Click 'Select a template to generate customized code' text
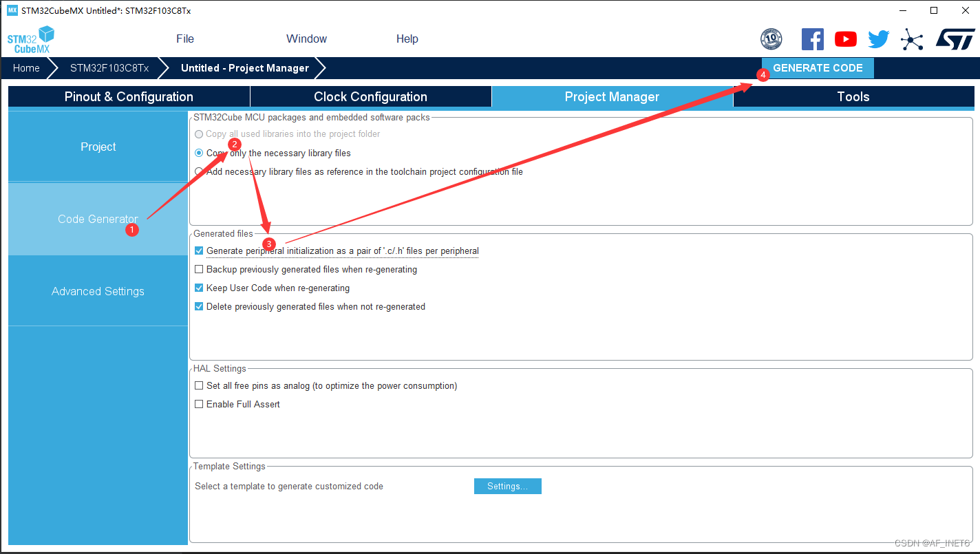This screenshot has height=554, width=980. (289, 487)
